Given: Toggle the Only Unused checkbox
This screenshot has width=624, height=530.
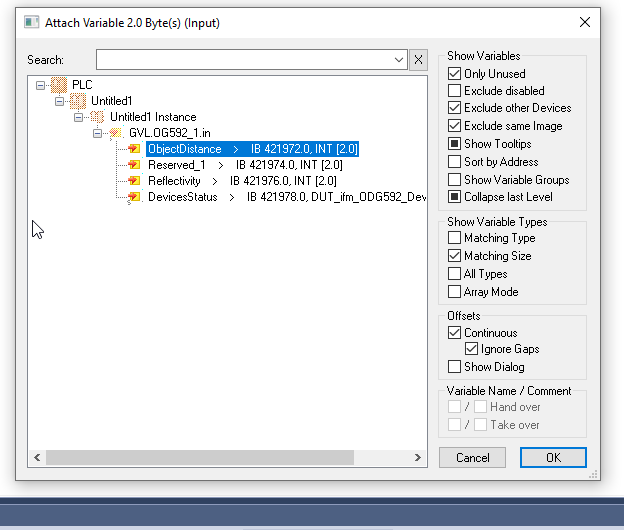Looking at the screenshot, I should tap(454, 74).
